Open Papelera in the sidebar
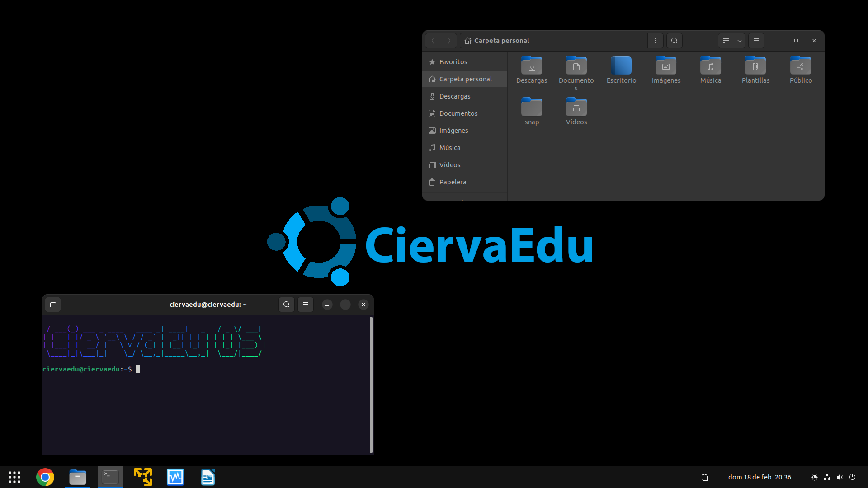 (x=465, y=182)
